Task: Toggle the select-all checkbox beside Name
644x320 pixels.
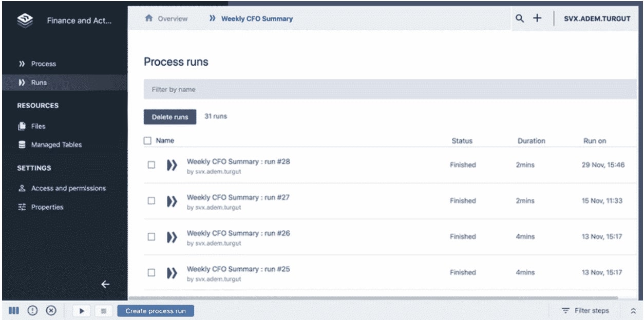Action: click(148, 141)
